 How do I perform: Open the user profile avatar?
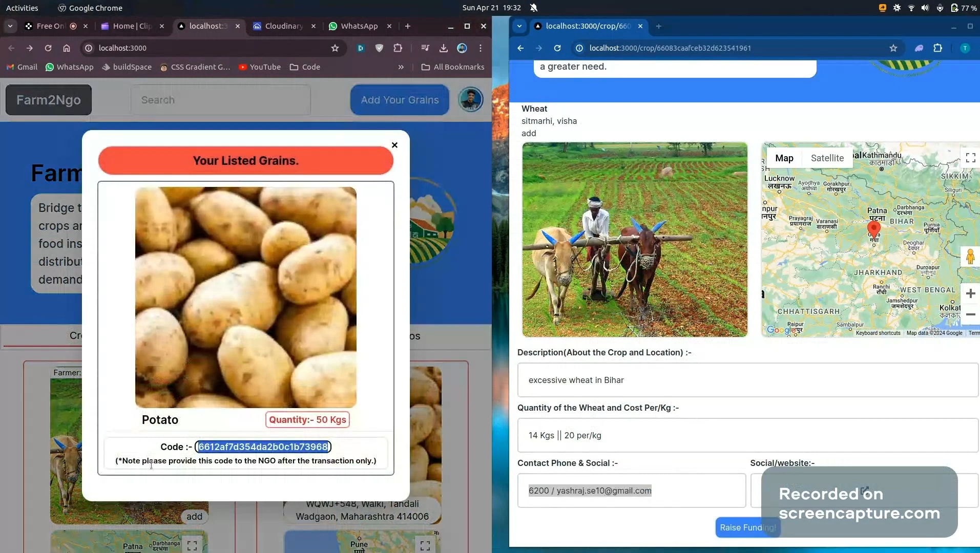pos(470,100)
